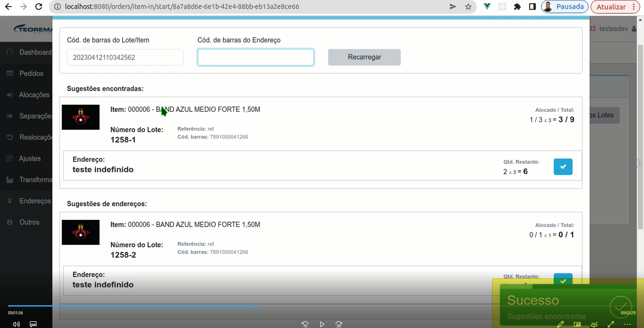Image resolution: width=644 pixels, height=328 pixels.
Task: Go back using the browser back arrow
Action: point(8,6)
